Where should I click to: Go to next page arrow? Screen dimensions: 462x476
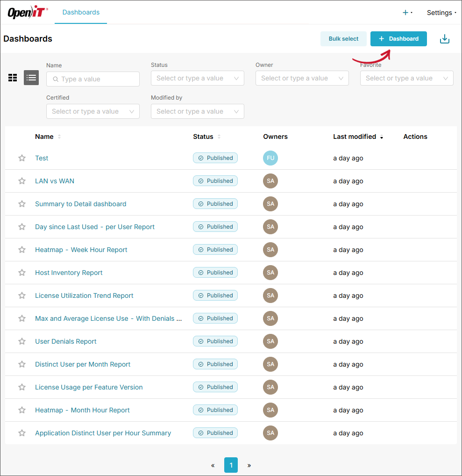coord(249,465)
